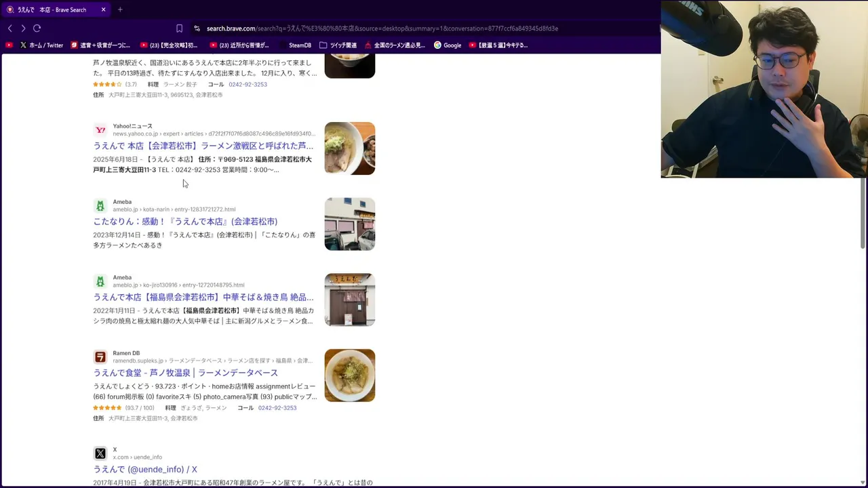Click the ramendb.supleks.jp breadcrumb URL
Image resolution: width=868 pixels, height=488 pixels.
pyautogui.click(x=212, y=361)
